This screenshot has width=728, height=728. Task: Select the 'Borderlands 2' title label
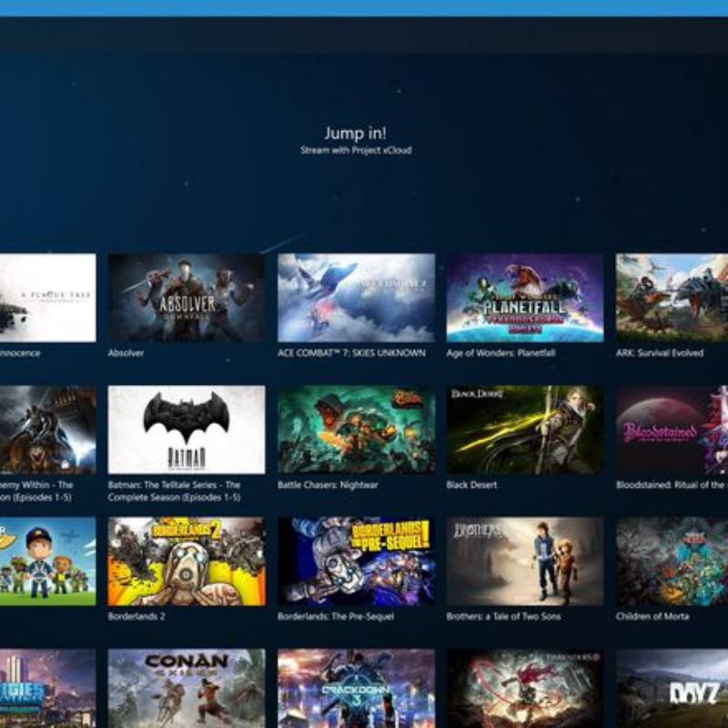pos(136,617)
